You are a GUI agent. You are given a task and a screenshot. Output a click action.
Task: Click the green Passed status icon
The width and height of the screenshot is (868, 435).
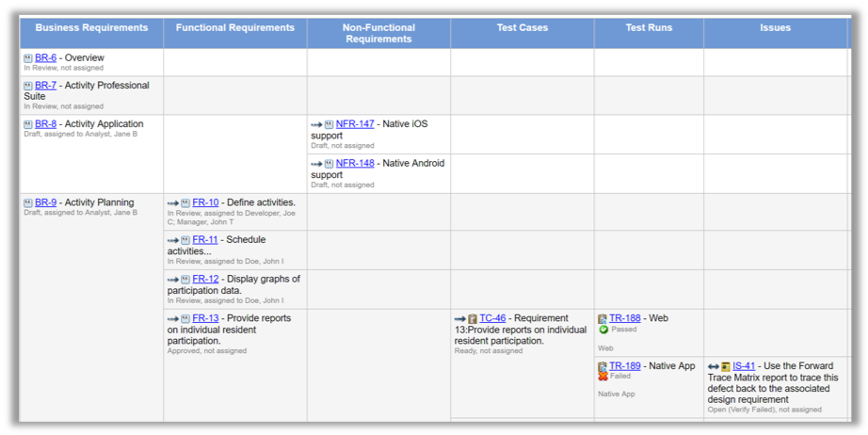click(603, 330)
